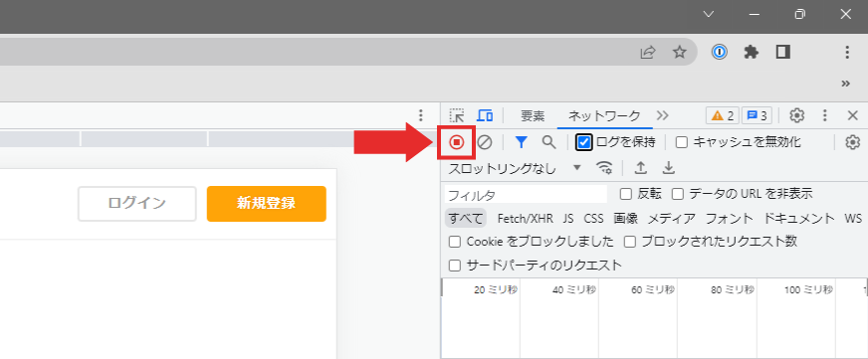Open スロットリングなし throttling dropdown
The height and width of the screenshot is (359, 868).
(515, 168)
